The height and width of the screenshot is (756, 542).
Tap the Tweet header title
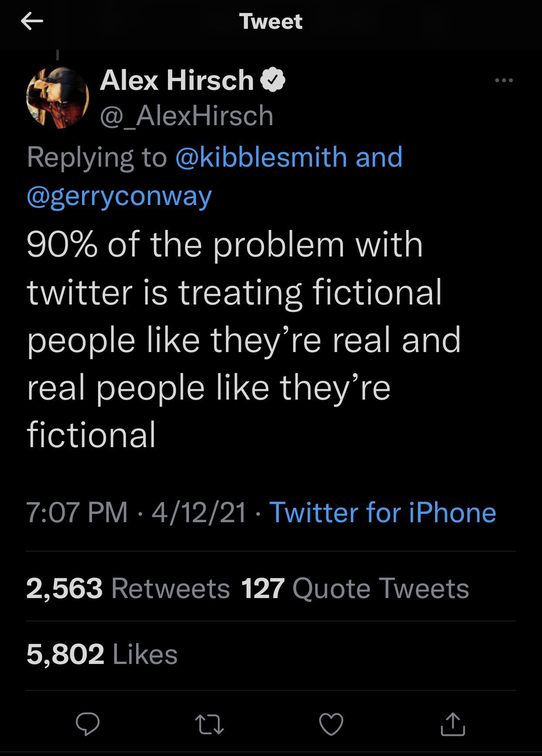(x=271, y=21)
